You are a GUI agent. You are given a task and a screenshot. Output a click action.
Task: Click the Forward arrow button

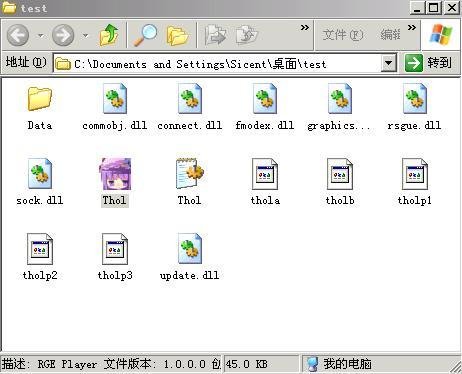tap(63, 35)
